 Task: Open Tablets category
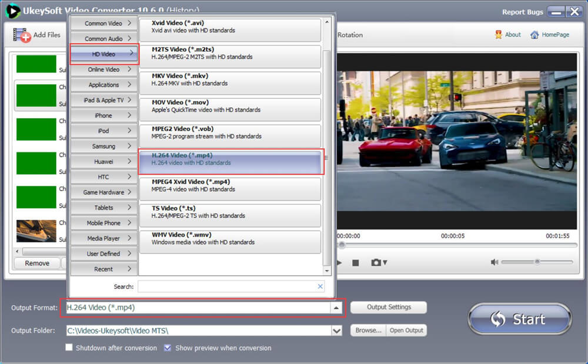point(103,208)
